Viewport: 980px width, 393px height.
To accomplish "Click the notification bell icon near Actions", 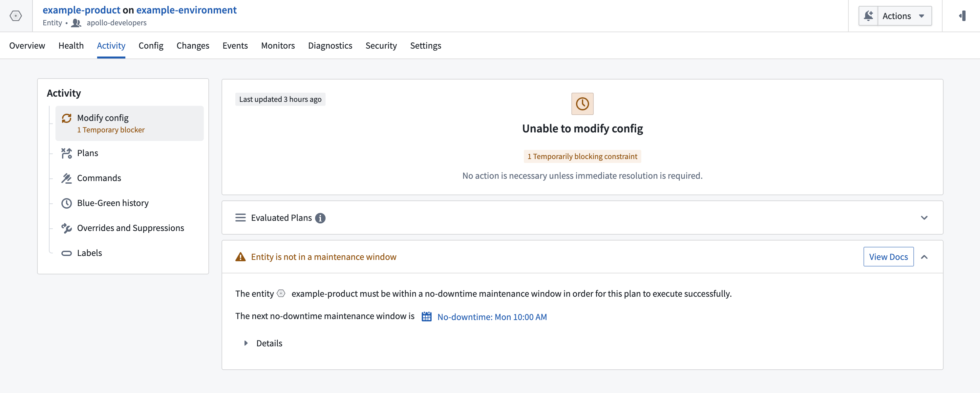I will [x=868, y=16].
